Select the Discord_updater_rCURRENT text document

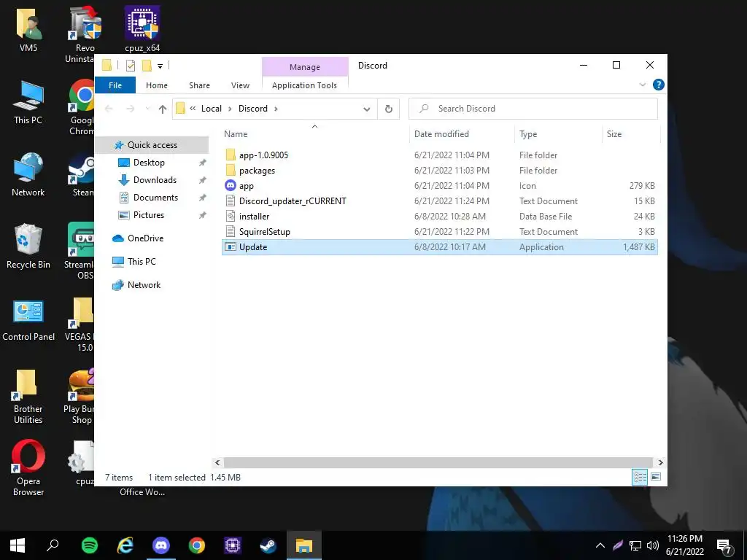tap(293, 201)
